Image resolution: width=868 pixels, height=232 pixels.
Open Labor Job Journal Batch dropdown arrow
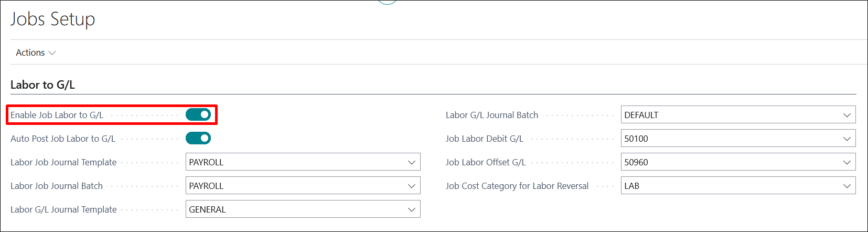412,186
